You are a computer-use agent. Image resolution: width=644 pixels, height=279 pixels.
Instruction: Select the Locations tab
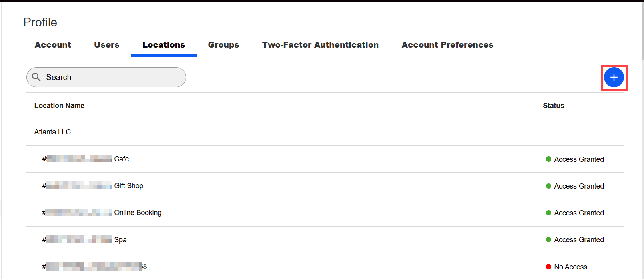163,45
